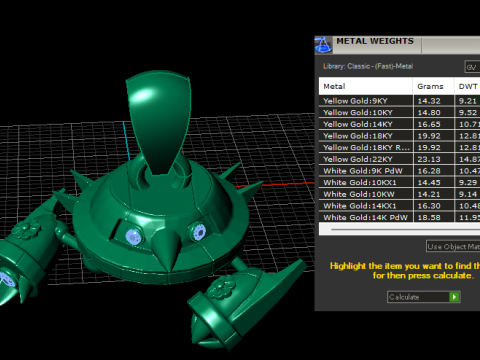Click the 9.52 DWT value
This screenshot has height=360, width=480.
[x=468, y=113]
